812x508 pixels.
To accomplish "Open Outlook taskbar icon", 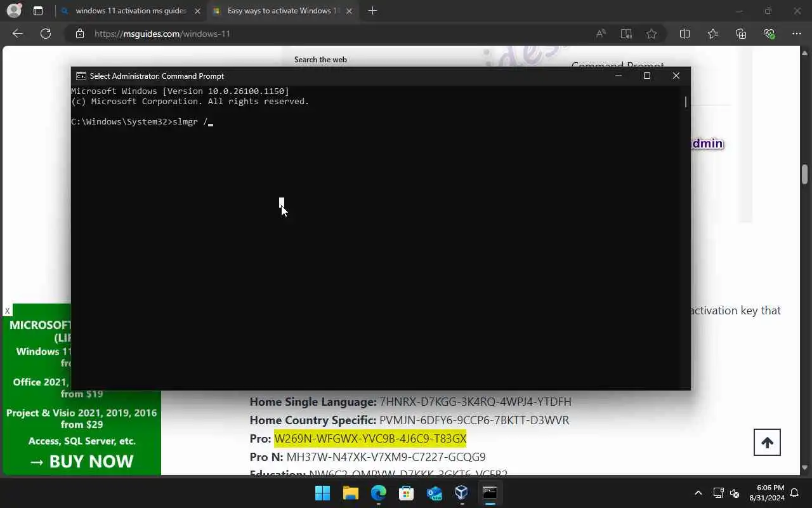I will click(x=435, y=493).
